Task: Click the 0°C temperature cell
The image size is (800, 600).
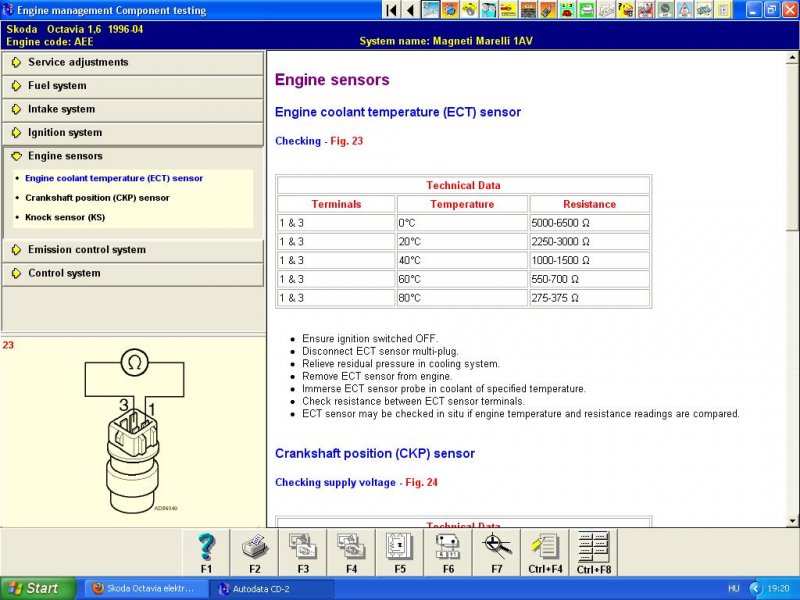Action: tap(462, 223)
